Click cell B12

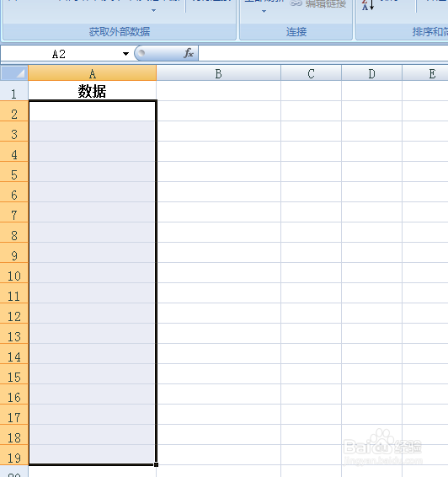(x=219, y=314)
